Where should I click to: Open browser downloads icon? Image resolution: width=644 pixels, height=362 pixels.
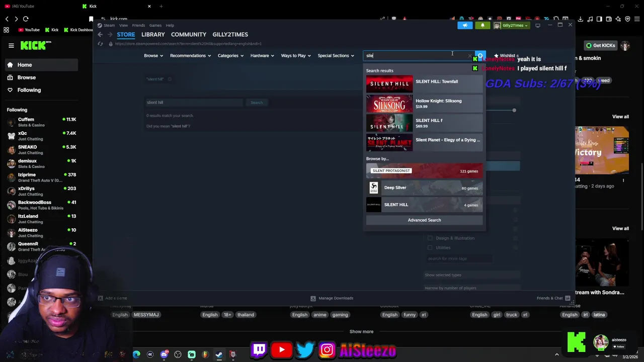[x=580, y=19]
